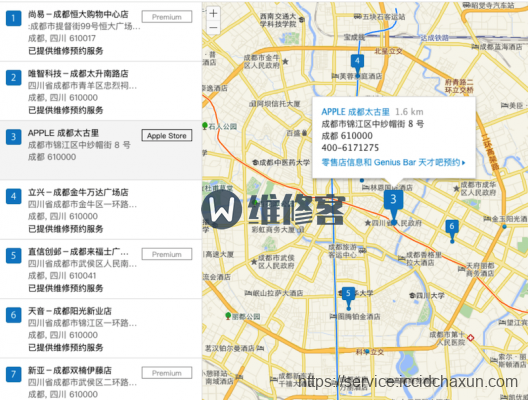
Task: Click 成都, 四川 610017 text in result 1
Action: click(62, 38)
